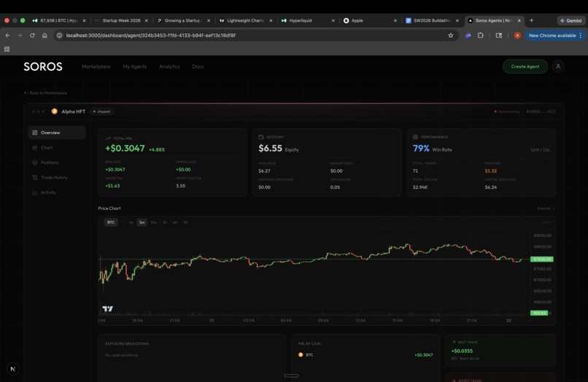Open My Agents in top navigation
588x382 pixels.
pyautogui.click(x=135, y=66)
